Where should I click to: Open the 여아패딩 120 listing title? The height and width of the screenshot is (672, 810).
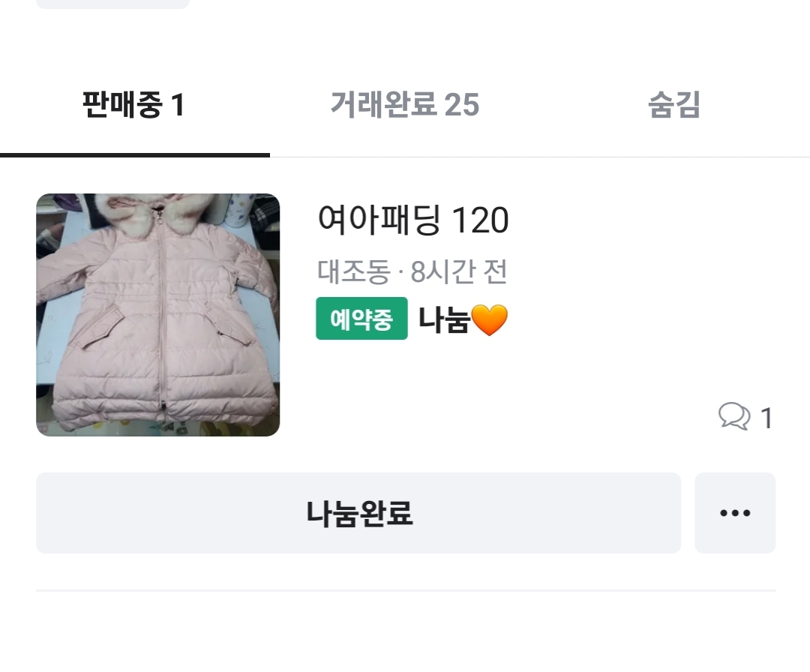click(x=412, y=220)
